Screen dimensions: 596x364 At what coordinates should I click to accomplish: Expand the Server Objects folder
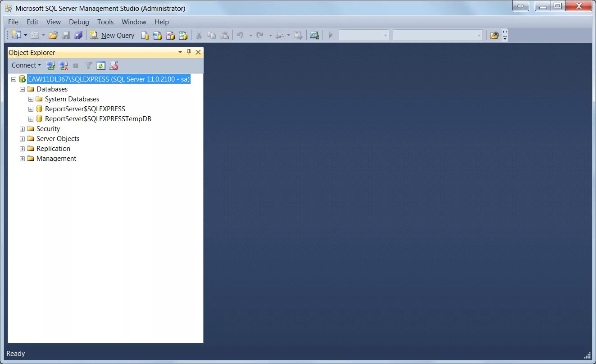22,139
